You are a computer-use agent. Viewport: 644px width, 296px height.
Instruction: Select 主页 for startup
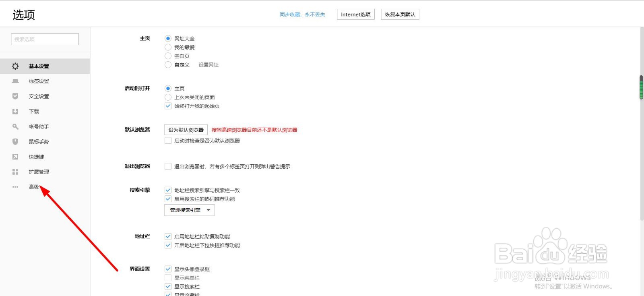click(x=168, y=89)
